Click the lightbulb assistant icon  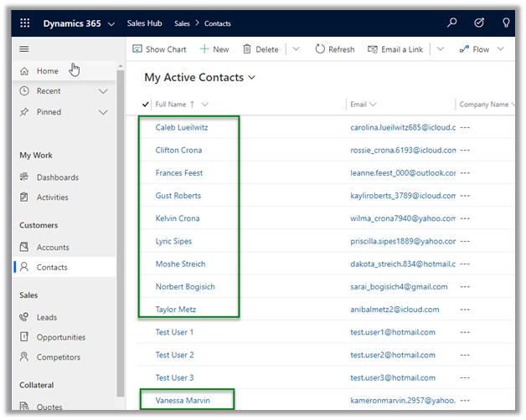point(506,23)
